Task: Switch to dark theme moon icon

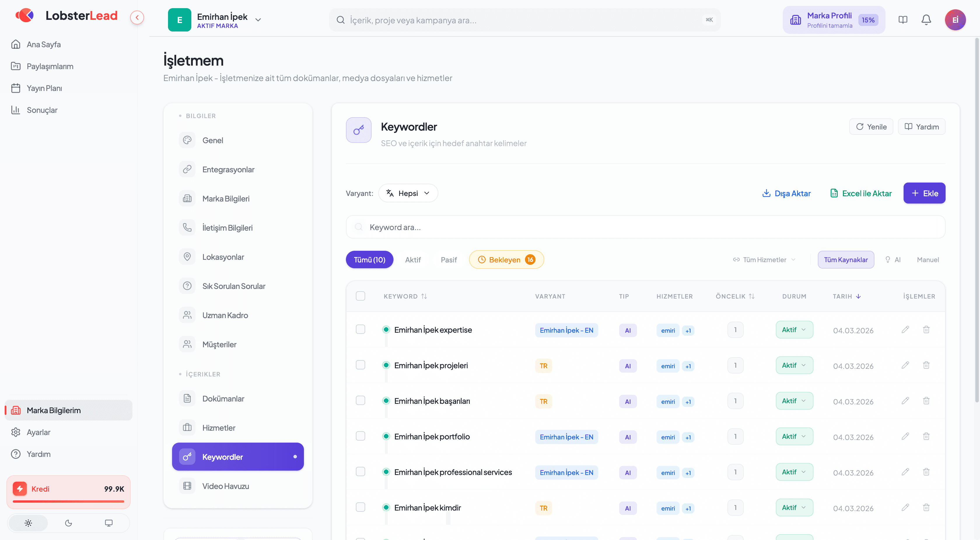Action: pos(69,523)
